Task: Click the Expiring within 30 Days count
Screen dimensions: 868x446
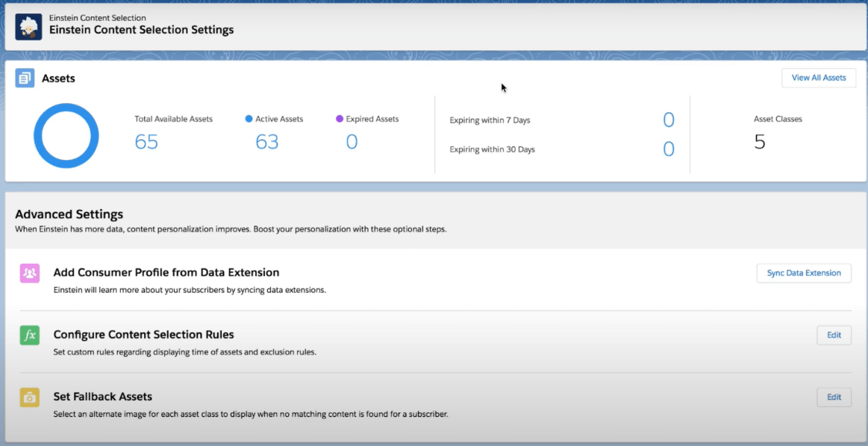Action: (669, 149)
